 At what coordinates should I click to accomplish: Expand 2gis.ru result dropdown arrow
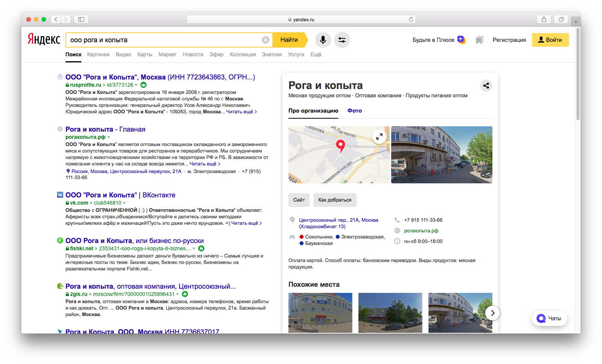tap(177, 294)
